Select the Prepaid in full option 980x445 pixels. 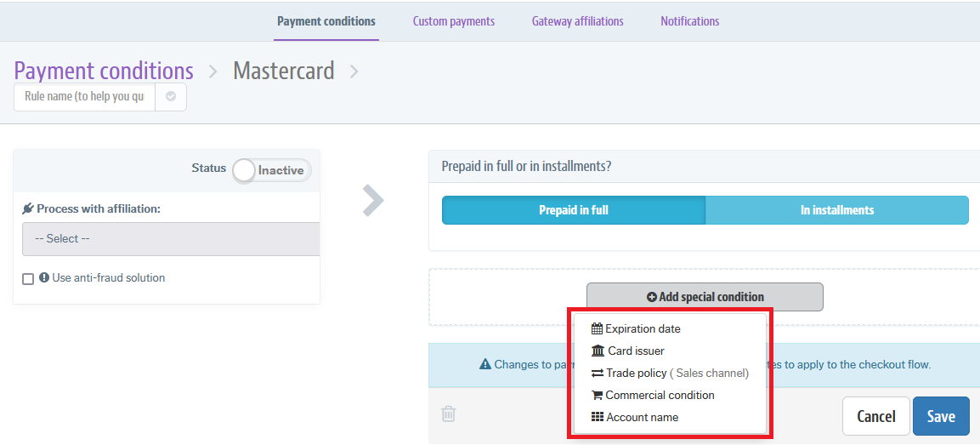574,210
